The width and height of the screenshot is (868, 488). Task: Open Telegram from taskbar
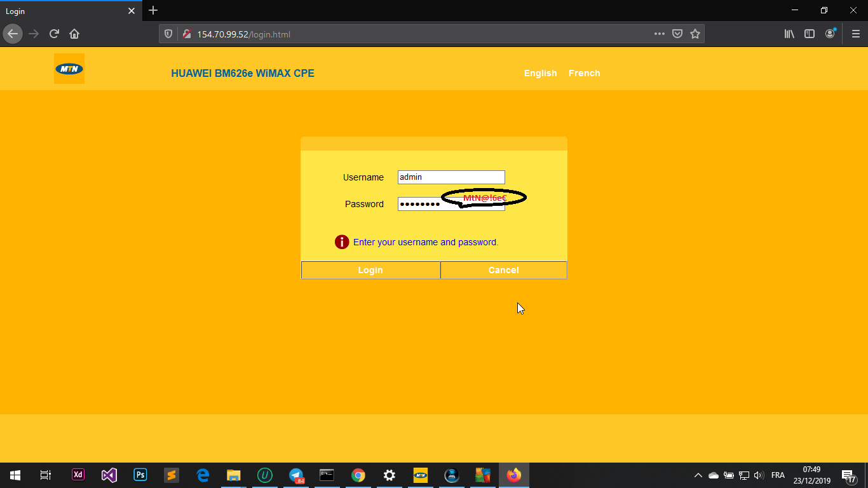[x=296, y=475]
